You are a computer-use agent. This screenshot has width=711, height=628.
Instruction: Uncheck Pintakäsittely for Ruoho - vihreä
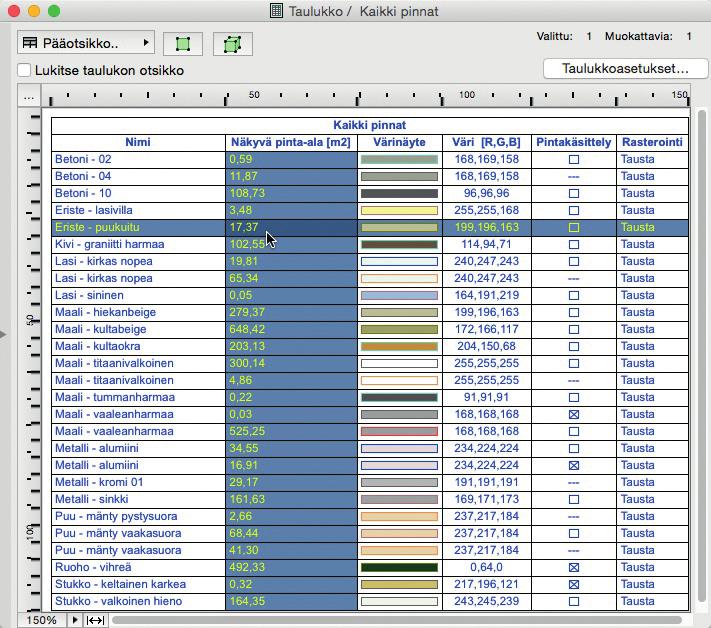574,568
